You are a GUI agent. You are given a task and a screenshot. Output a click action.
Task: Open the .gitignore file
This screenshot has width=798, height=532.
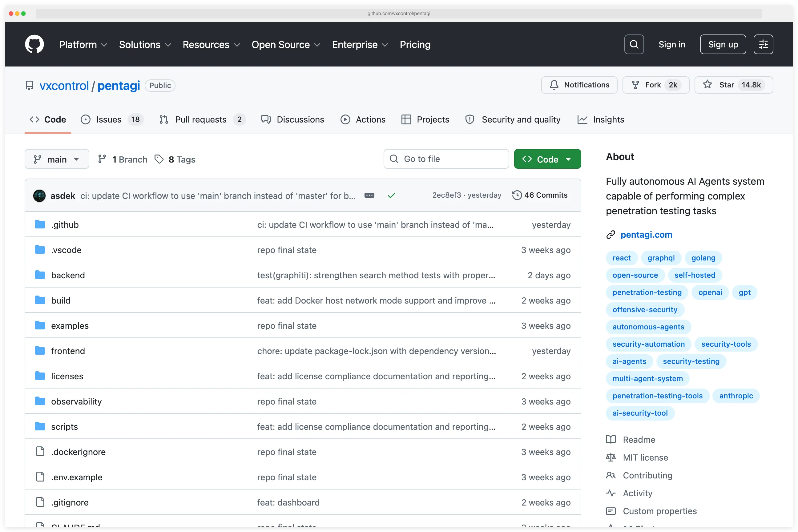pos(70,502)
